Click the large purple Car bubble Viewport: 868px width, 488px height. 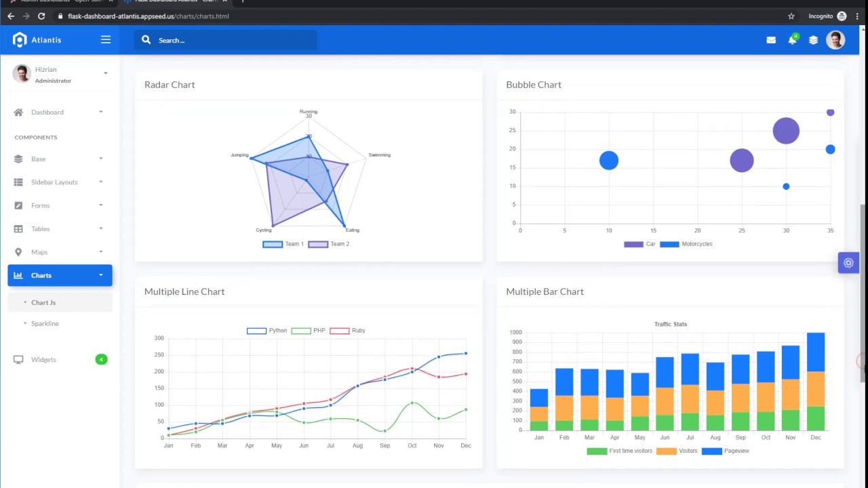tap(786, 131)
